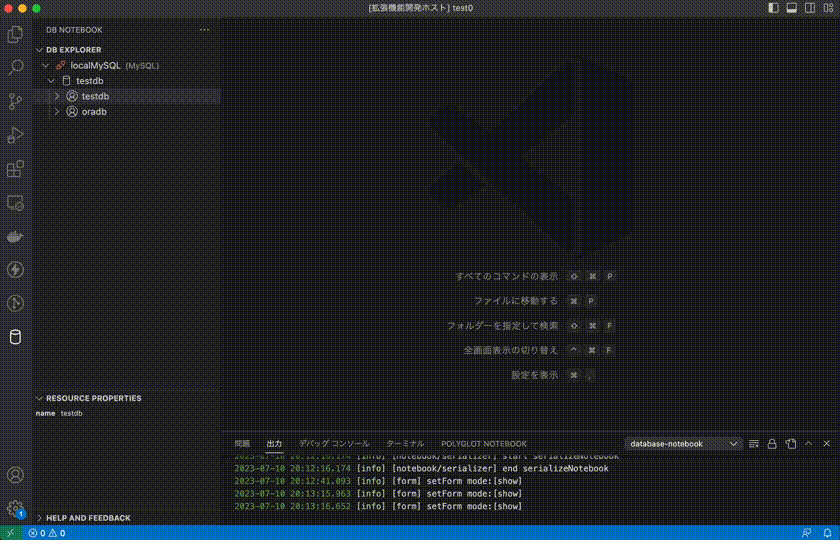840x540 pixels.
Task: Click the 20:12:41.093 setForm log line
Action: click(x=378, y=481)
